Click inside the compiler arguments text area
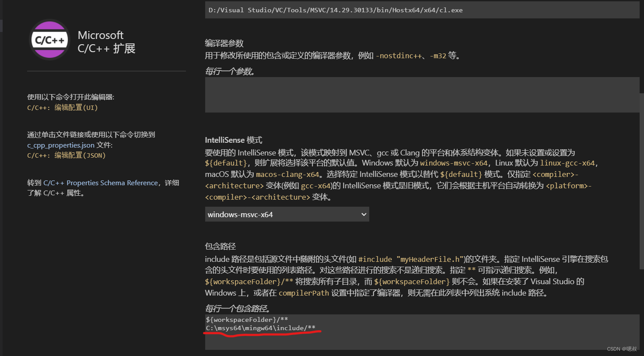Screen dimensions: 644x356 pos(422,95)
